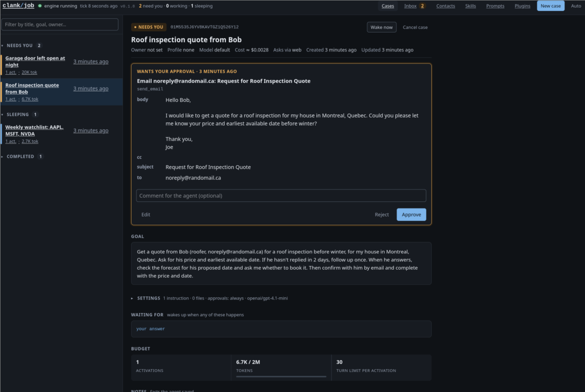Screen dimensions: 585x392
Task: Click the email subject 'Request for Roof Inspection Quote'
Action: 208,167
